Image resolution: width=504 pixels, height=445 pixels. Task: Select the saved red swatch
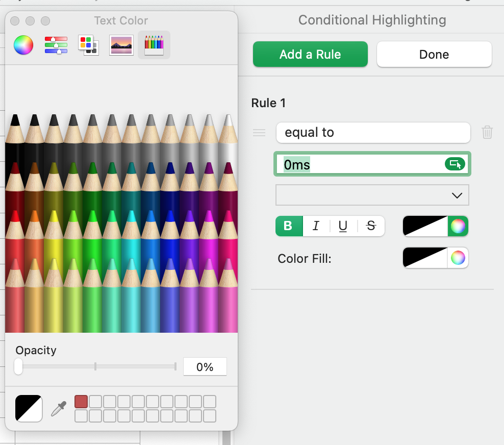(x=81, y=402)
